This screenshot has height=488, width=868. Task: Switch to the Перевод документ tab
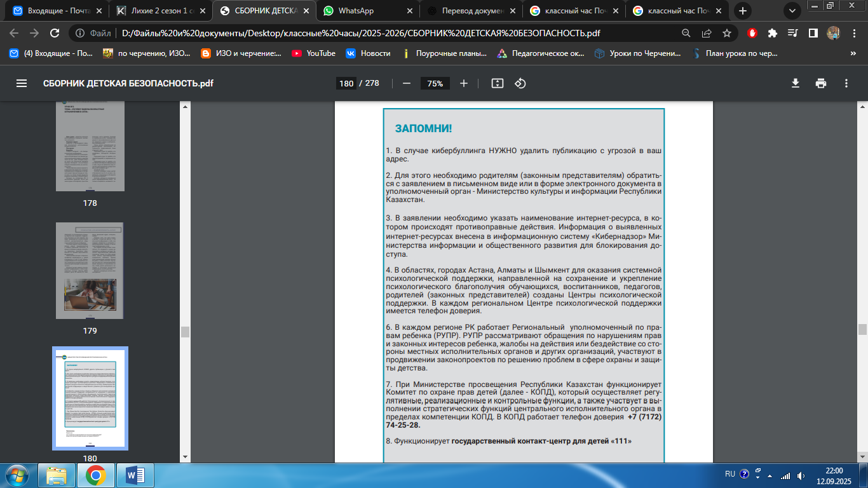tap(471, 11)
